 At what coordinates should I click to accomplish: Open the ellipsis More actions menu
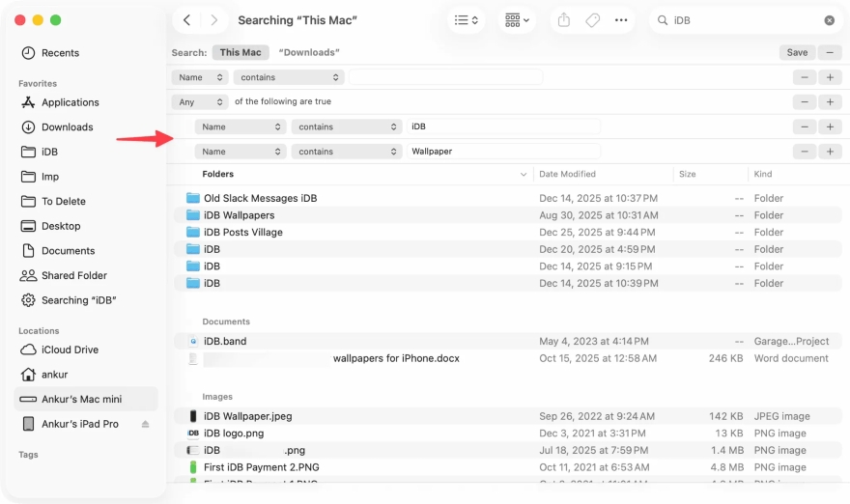pos(621,20)
